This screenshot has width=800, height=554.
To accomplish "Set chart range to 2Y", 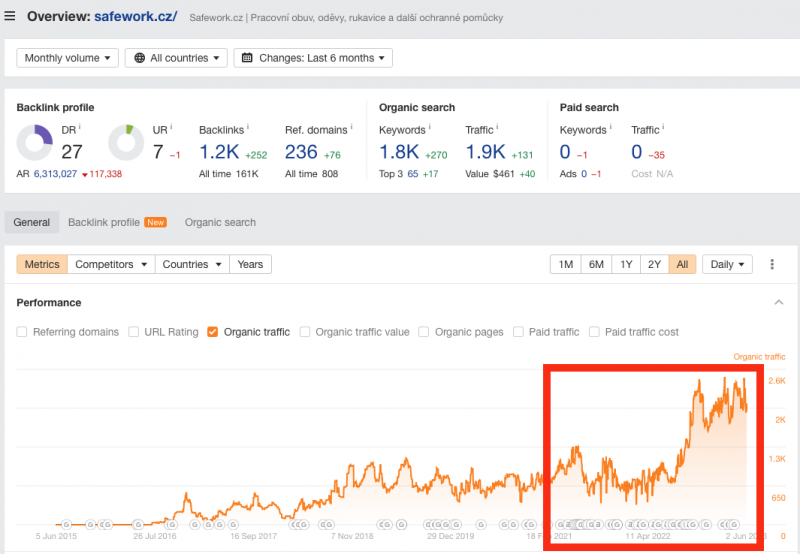I will pyautogui.click(x=654, y=264).
